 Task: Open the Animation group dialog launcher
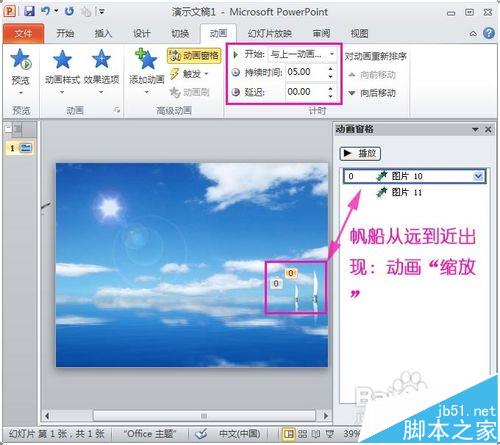pos(117,110)
